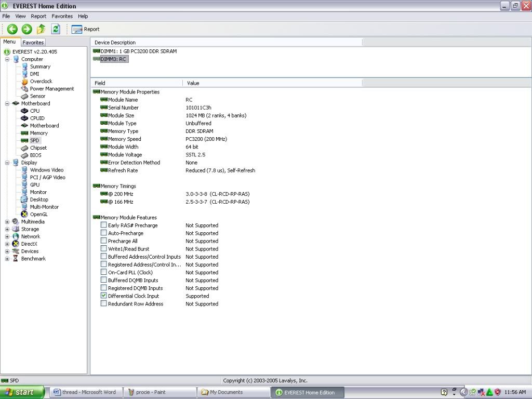Select the Power Management icon
532x399 pixels.
(24, 89)
